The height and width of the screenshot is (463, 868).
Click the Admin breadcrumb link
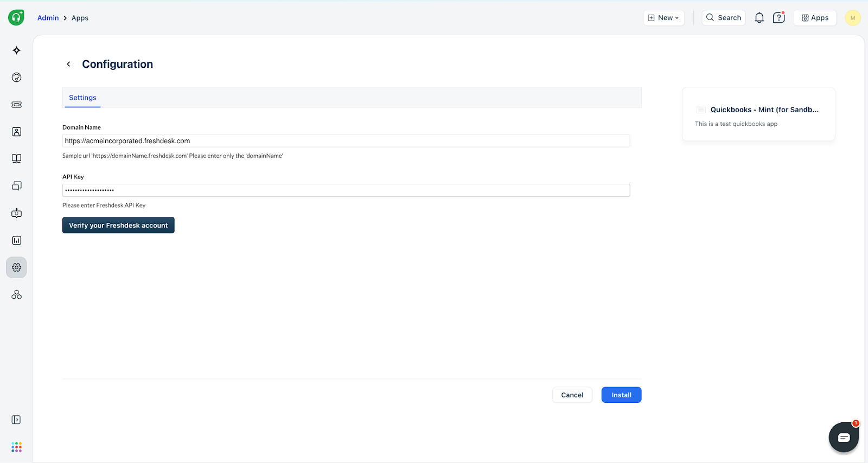(48, 18)
